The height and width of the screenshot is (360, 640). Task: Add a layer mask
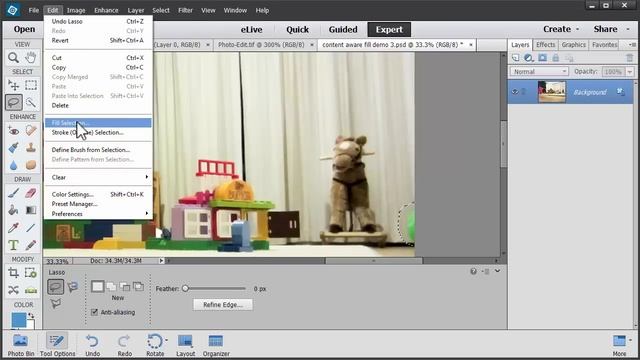[x=542, y=58]
